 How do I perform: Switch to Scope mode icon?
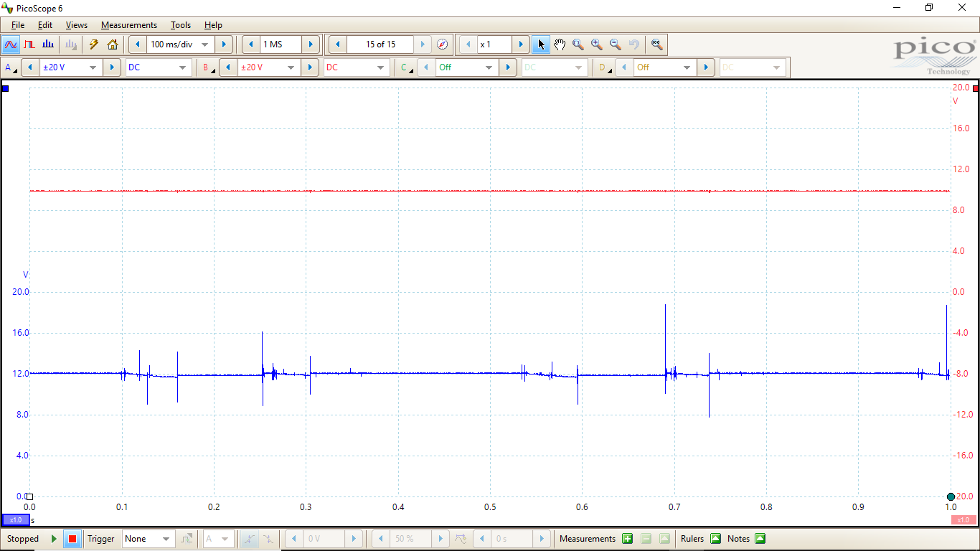pyautogui.click(x=11, y=44)
